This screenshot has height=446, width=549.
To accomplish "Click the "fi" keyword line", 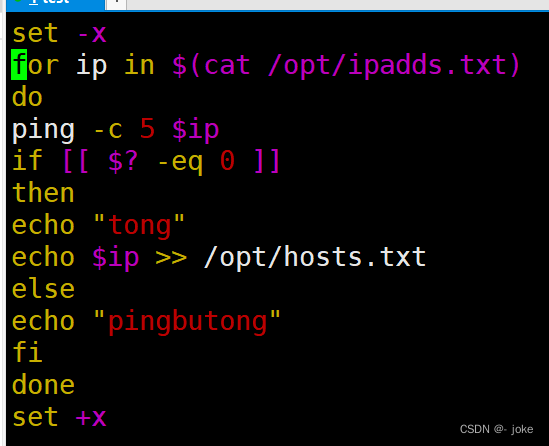I will click(x=27, y=352).
